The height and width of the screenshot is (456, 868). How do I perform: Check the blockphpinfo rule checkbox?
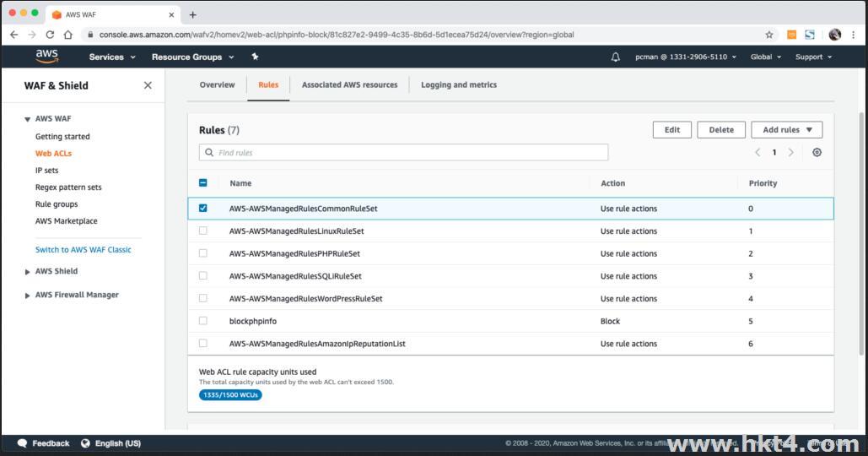point(203,321)
